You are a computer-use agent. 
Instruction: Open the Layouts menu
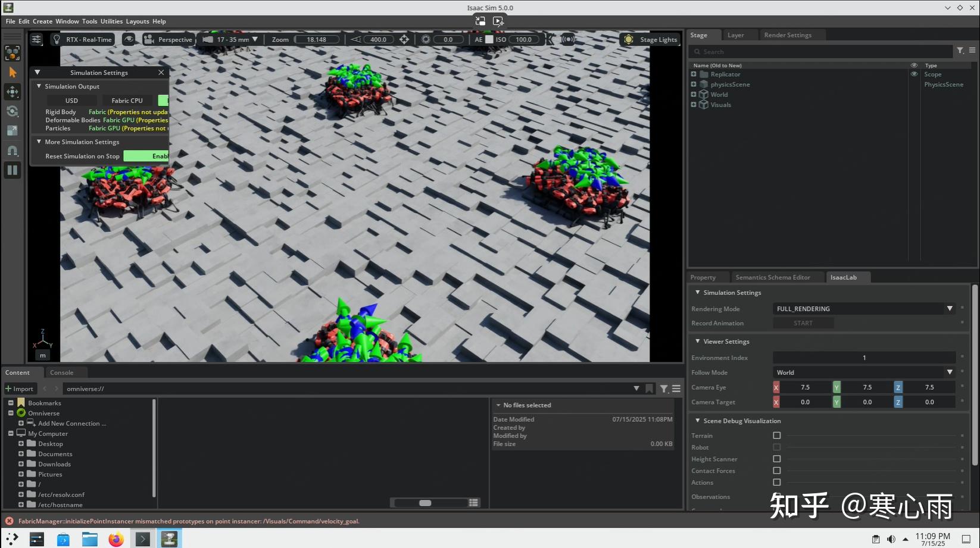pos(138,21)
